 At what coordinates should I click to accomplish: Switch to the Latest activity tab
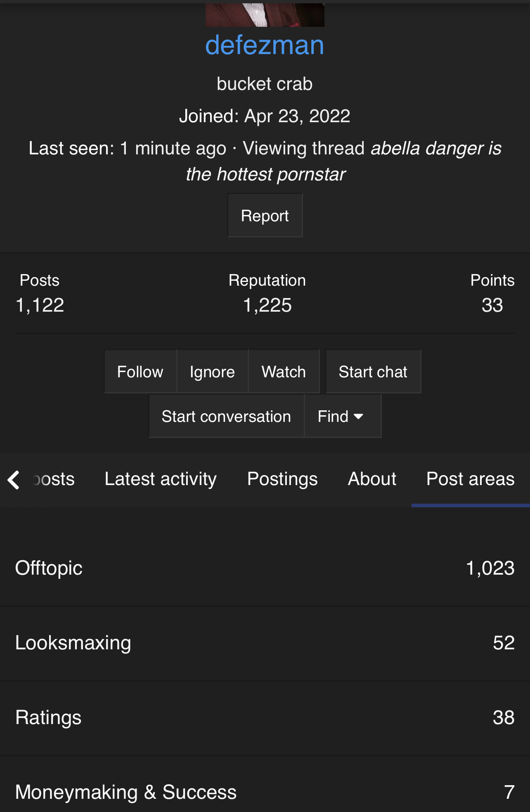(161, 479)
